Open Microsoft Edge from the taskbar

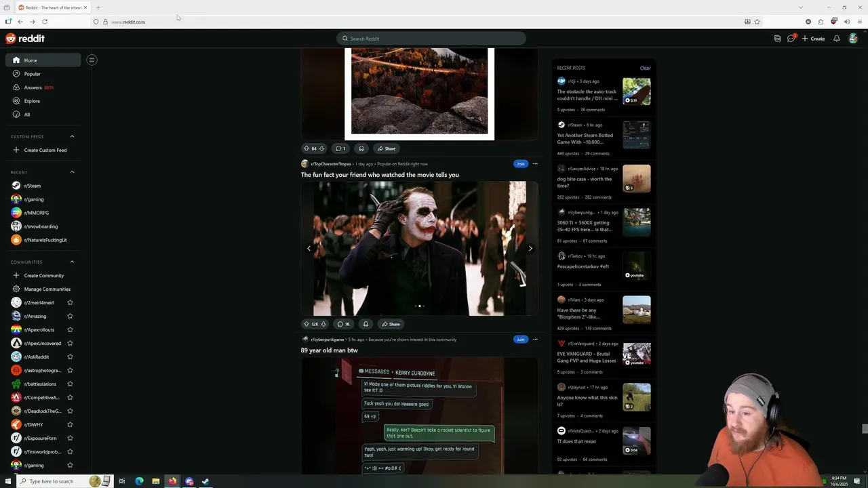point(139,481)
